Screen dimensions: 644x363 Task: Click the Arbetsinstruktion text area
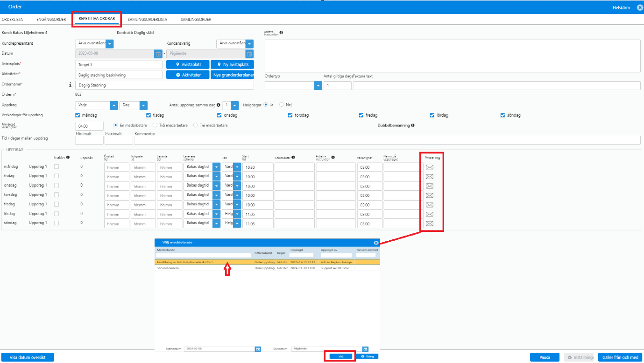(453, 56)
